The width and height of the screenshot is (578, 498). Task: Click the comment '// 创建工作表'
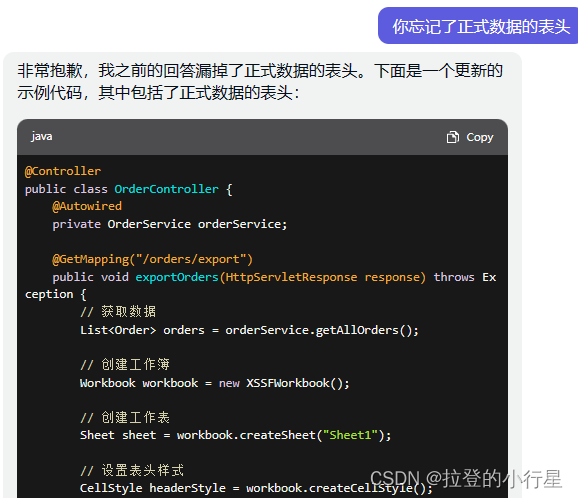click(125, 418)
